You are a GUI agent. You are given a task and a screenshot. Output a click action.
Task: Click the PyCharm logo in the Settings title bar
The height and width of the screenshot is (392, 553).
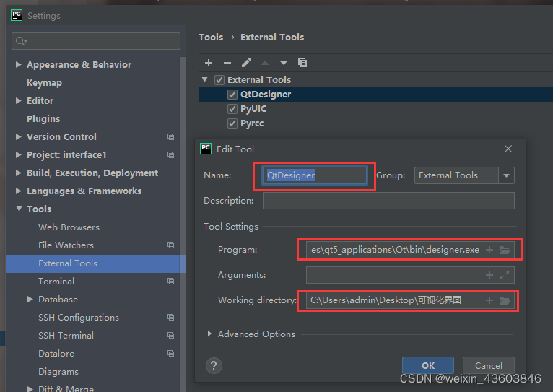pos(17,15)
